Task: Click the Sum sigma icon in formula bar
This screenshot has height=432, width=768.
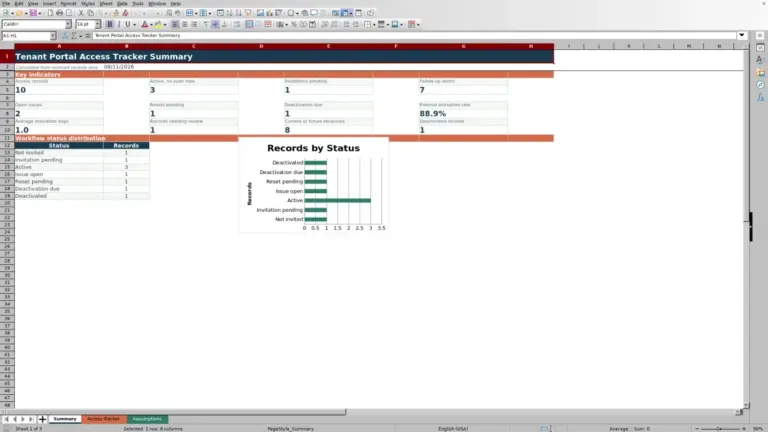Action: pos(74,36)
